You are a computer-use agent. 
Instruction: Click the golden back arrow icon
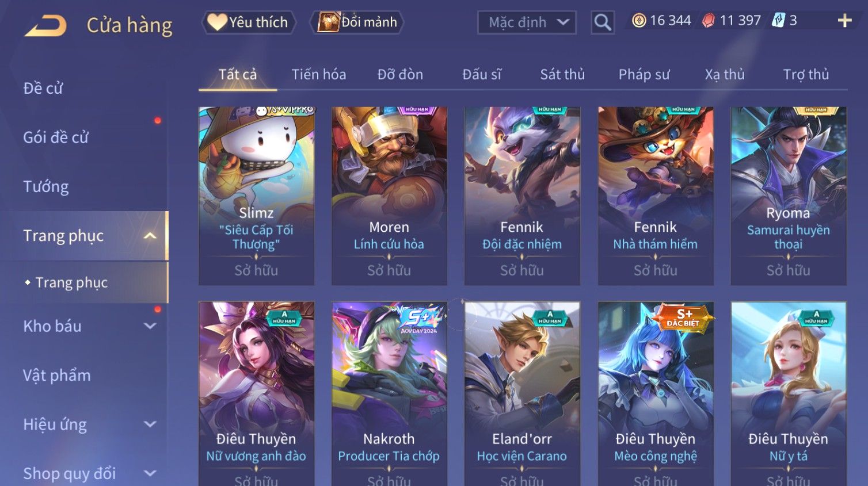(45, 26)
